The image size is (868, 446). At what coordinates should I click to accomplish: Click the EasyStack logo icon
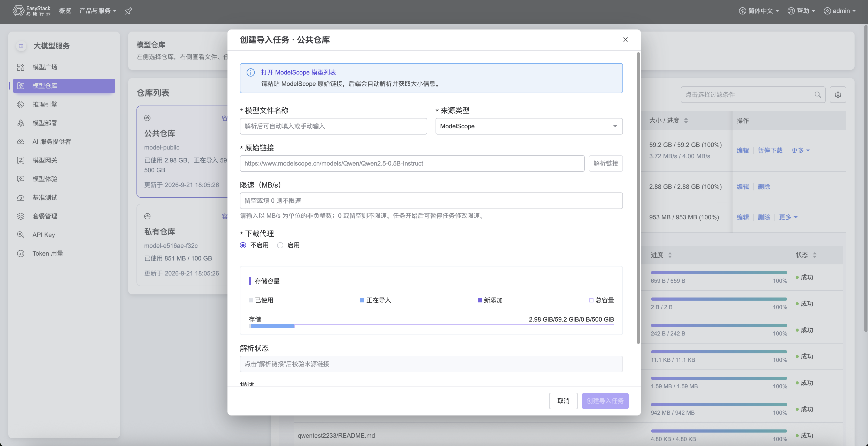pos(18,11)
